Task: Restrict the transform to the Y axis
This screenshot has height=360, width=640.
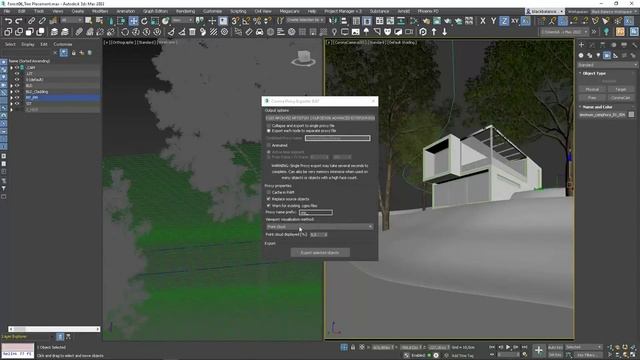Action: point(493,20)
